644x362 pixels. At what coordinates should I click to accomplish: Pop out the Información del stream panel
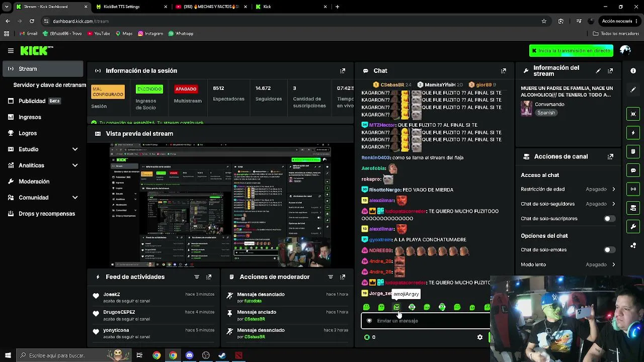(610, 71)
